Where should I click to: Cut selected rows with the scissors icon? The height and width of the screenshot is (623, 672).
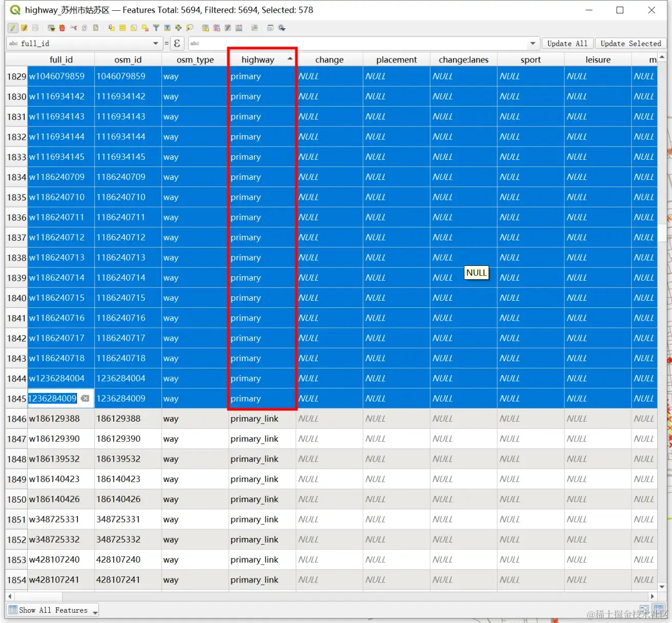point(73,28)
